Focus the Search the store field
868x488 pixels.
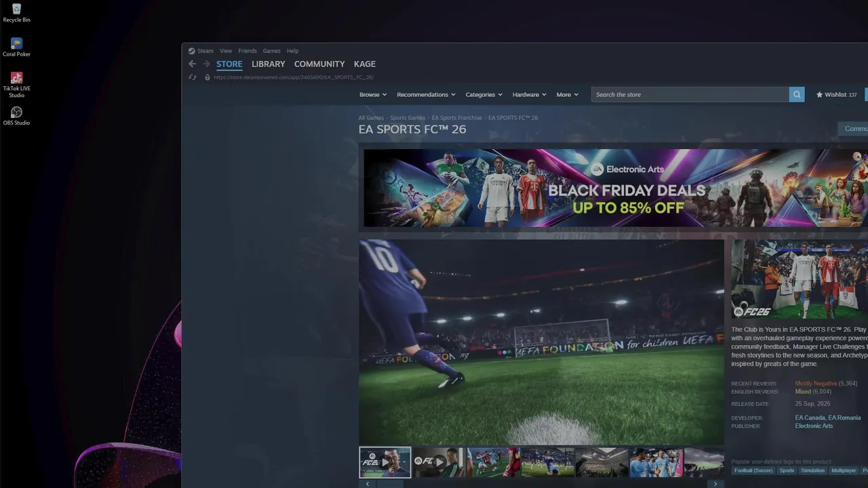click(690, 95)
